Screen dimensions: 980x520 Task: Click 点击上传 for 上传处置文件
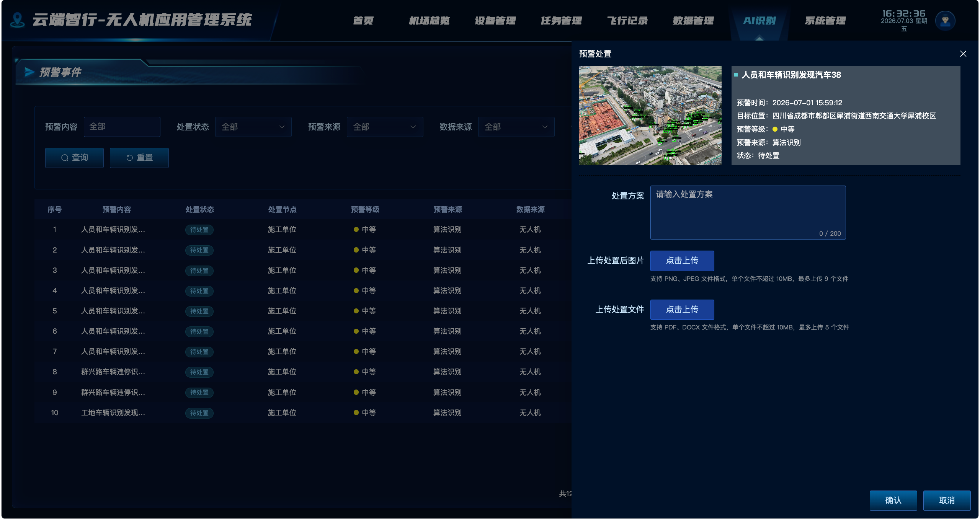(x=682, y=310)
